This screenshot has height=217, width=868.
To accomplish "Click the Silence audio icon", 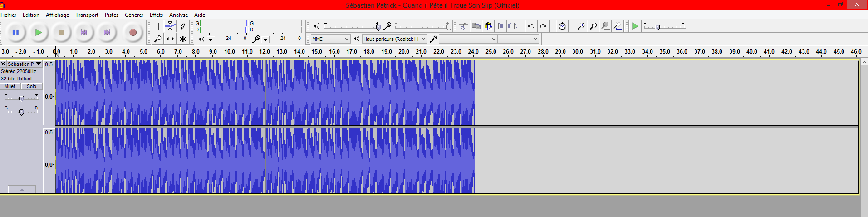I will pos(513,26).
